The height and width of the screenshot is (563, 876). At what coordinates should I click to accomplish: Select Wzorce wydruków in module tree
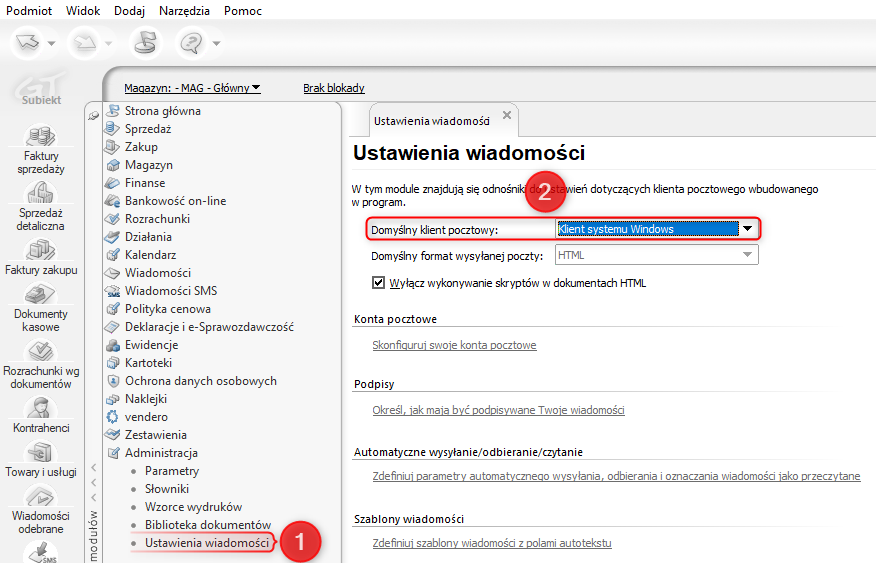[x=193, y=507]
